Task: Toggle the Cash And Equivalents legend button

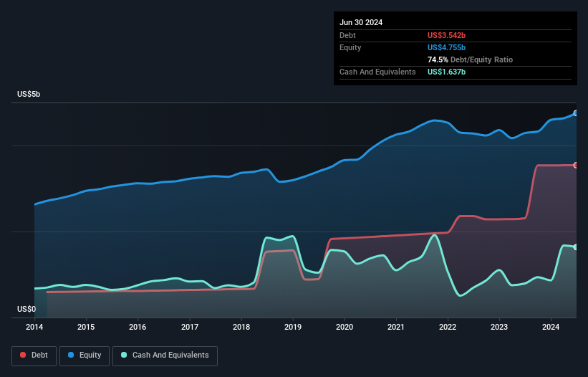Action: 165,355
